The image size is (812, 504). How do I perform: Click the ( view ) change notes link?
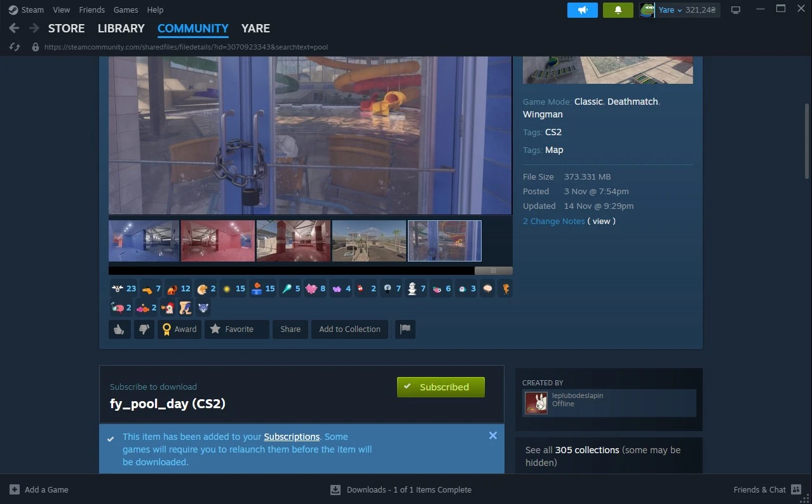pos(601,221)
